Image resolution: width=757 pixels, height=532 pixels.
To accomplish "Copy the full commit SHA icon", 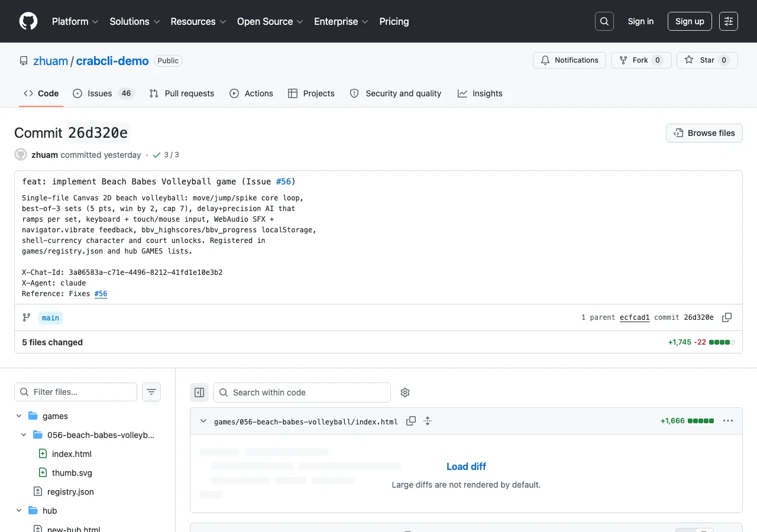I will pos(727,317).
